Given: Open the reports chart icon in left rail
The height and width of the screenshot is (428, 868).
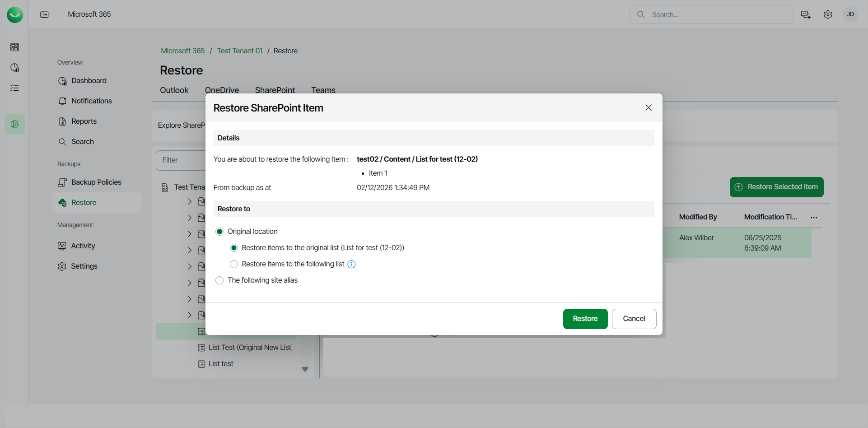Looking at the screenshot, I should click(14, 67).
